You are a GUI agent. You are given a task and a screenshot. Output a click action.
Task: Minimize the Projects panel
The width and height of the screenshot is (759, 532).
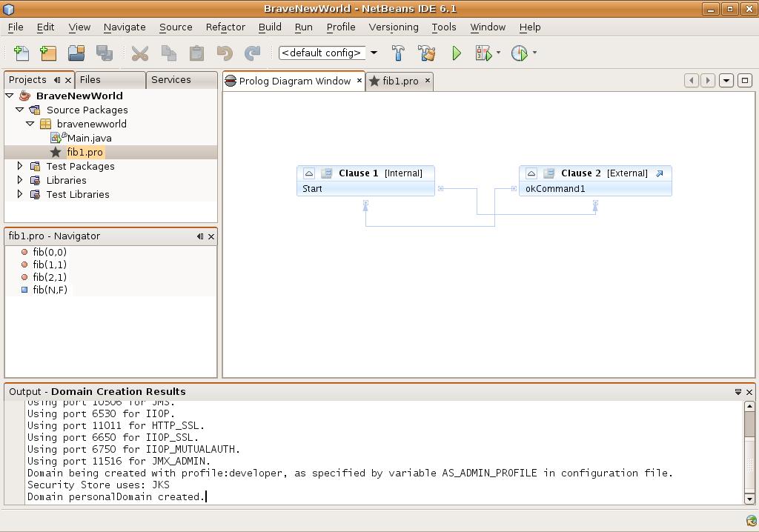pos(57,80)
